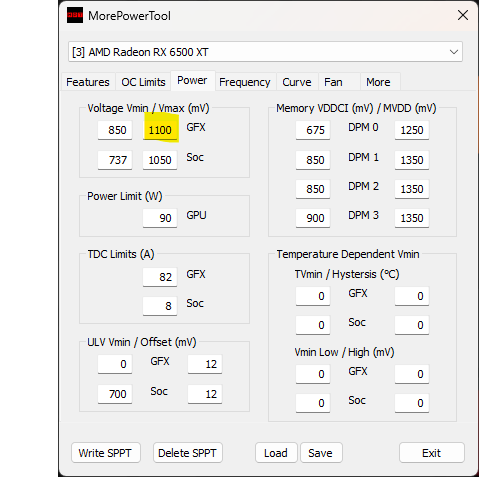The height and width of the screenshot is (477, 479).
Task: Click the Save button
Action: 321,453
